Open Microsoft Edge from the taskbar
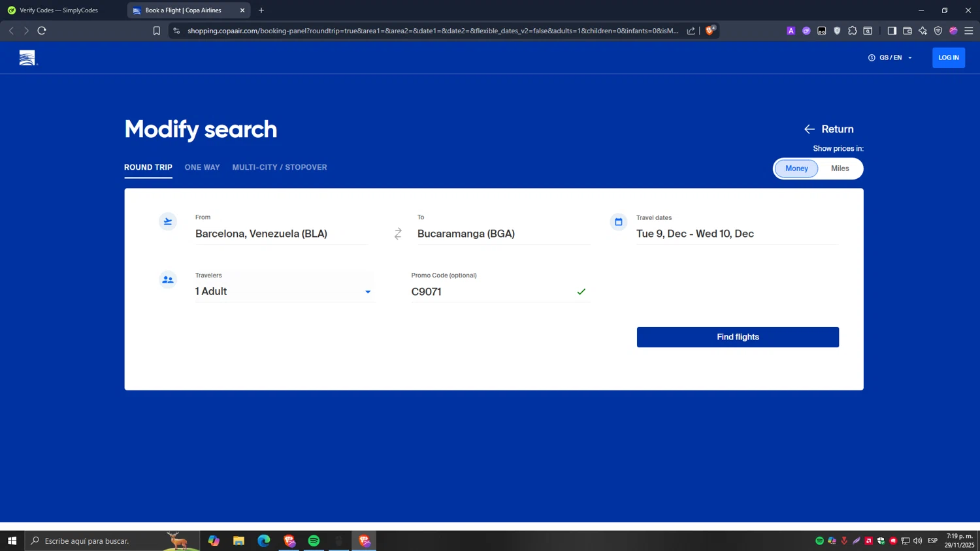 (264, 541)
